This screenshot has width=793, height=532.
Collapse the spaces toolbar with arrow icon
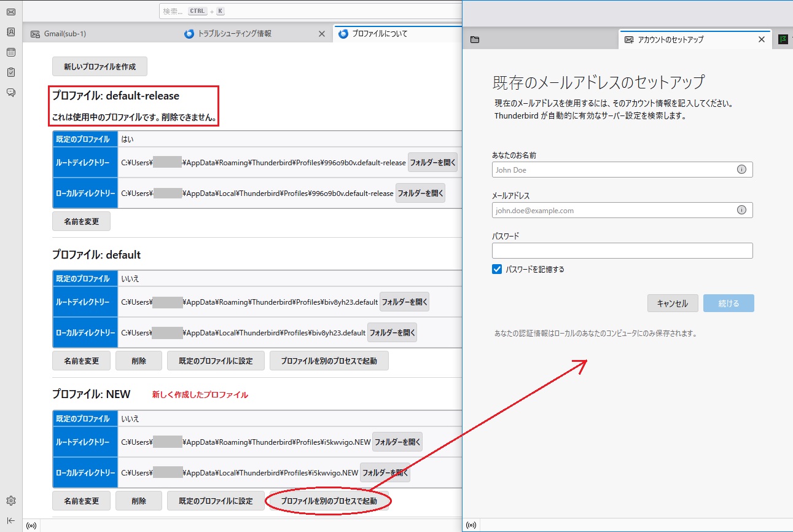11,520
